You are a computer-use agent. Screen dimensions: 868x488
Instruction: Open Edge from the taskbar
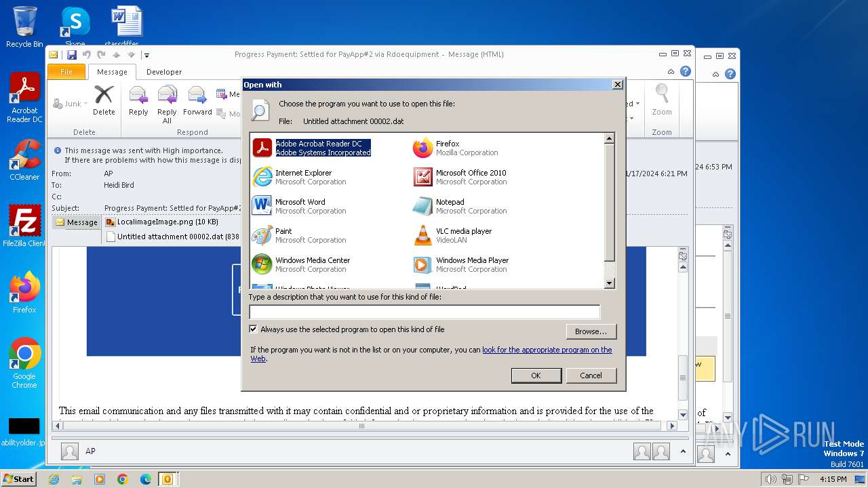[x=146, y=479]
